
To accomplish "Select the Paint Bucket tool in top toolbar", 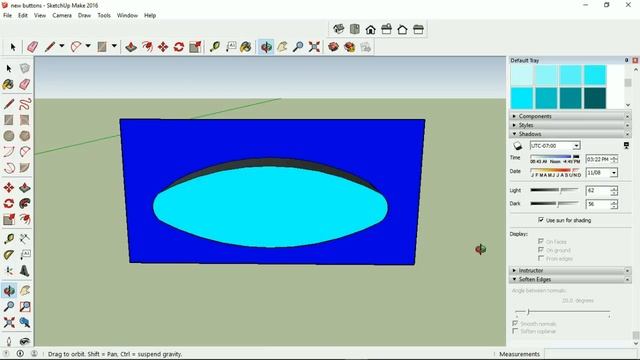I will 246,47.
